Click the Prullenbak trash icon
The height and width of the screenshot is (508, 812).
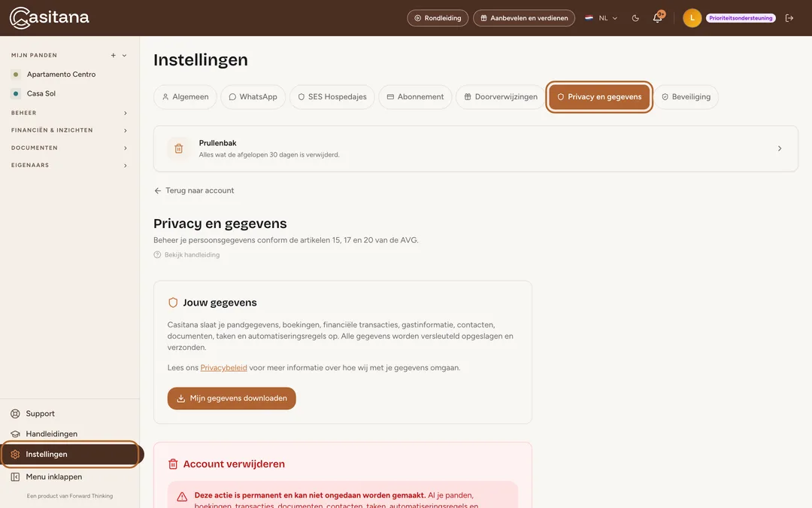coord(179,149)
